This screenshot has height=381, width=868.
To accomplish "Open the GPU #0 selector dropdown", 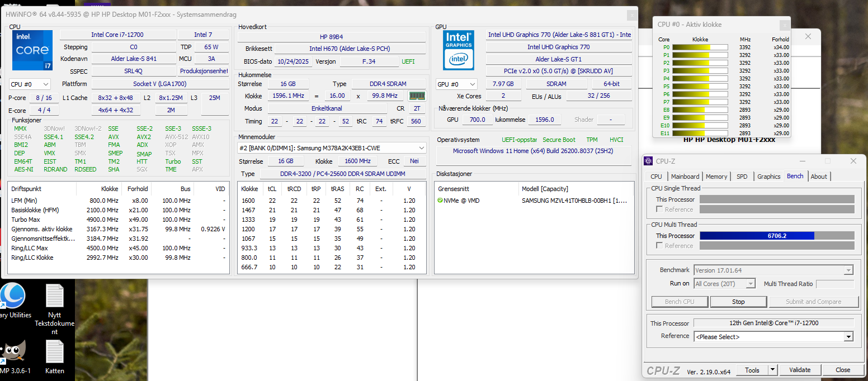I will [456, 84].
